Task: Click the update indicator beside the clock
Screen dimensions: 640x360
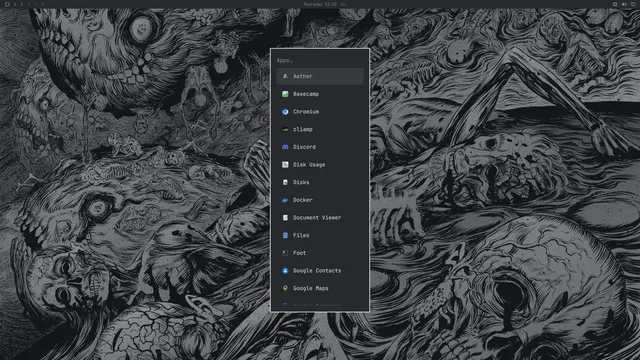Action: coord(343,4)
